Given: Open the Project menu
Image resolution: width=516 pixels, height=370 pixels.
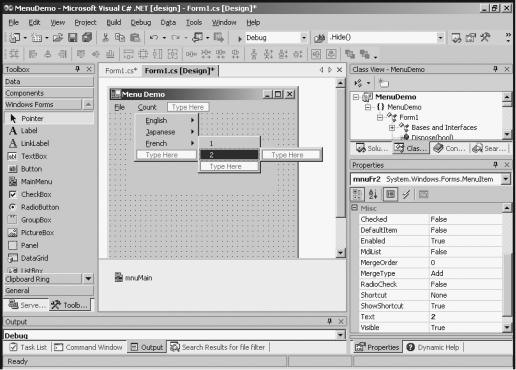Looking at the screenshot, I should [85, 22].
